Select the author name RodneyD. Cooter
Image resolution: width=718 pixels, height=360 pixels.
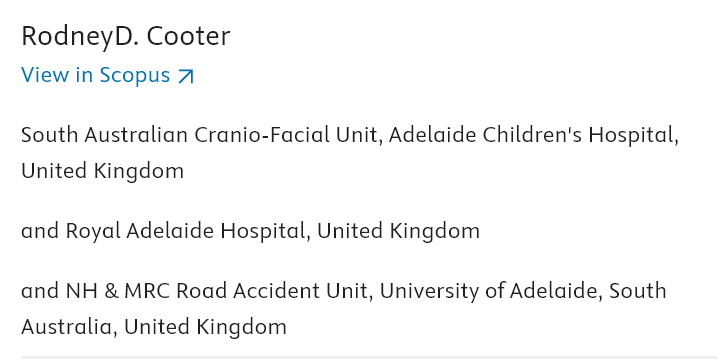125,36
